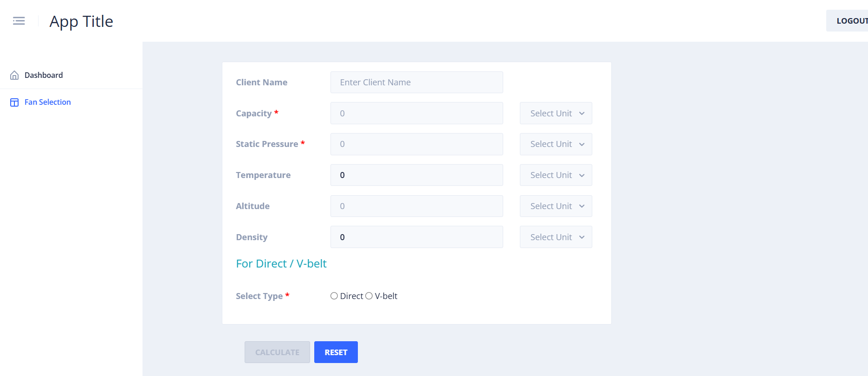This screenshot has width=868, height=376.
Task: Open the Altitude unit dropdown
Action: (556, 206)
